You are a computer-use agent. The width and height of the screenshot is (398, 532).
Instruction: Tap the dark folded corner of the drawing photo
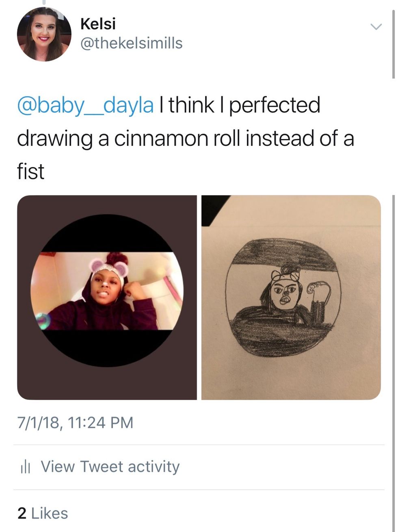point(213,207)
